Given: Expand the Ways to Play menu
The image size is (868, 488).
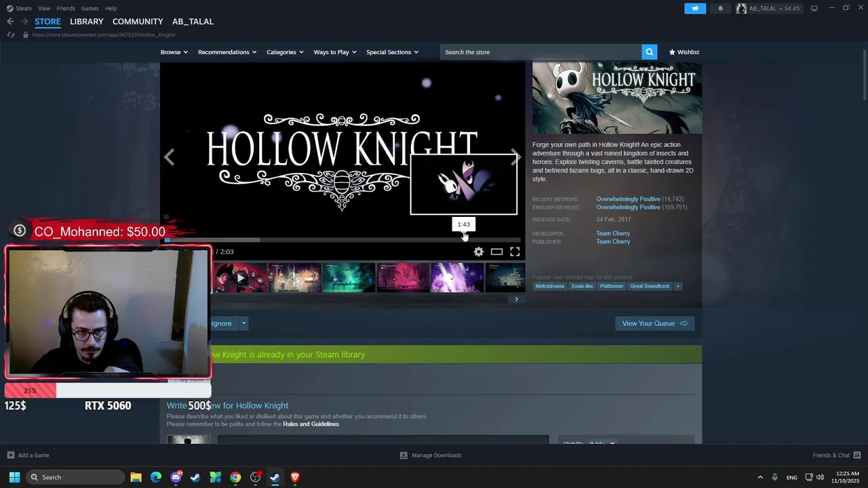Looking at the screenshot, I should click(x=335, y=52).
